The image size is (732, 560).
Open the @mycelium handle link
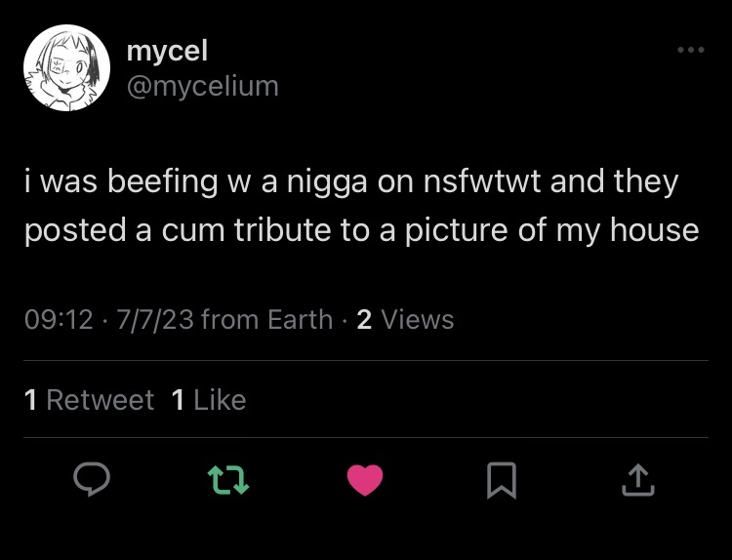(x=203, y=86)
